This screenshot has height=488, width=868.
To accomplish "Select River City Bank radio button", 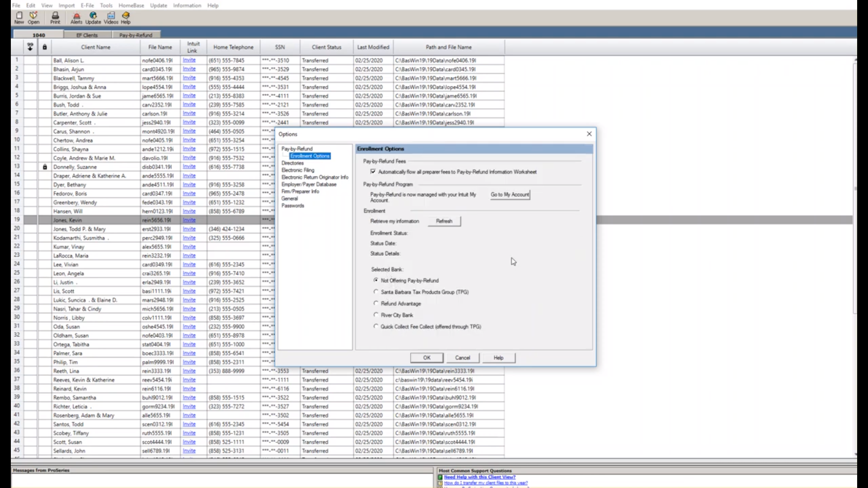I will click(376, 315).
